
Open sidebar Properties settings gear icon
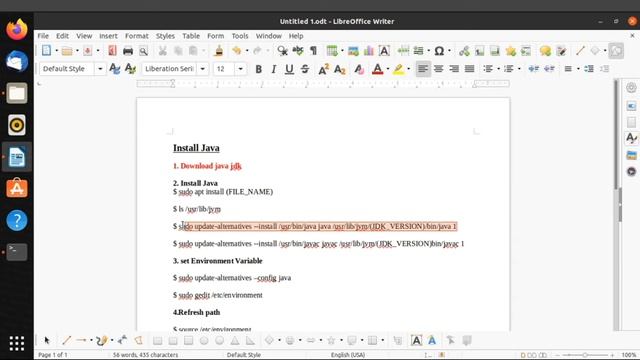pyautogui.click(x=631, y=87)
